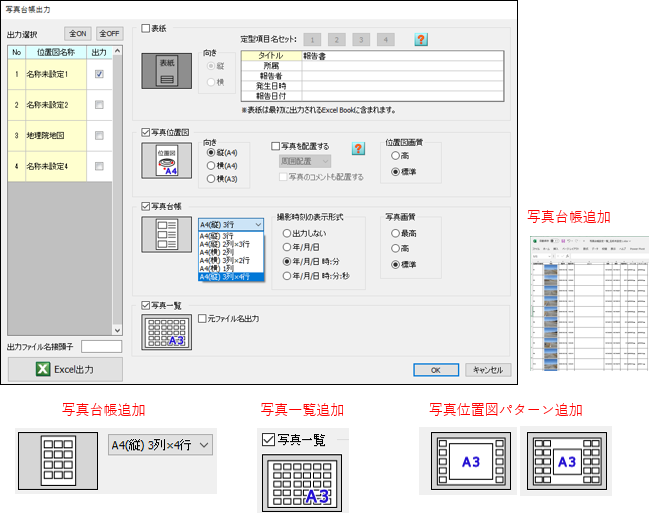
Task: Open help next to 写真を配置する
Action: (358, 148)
